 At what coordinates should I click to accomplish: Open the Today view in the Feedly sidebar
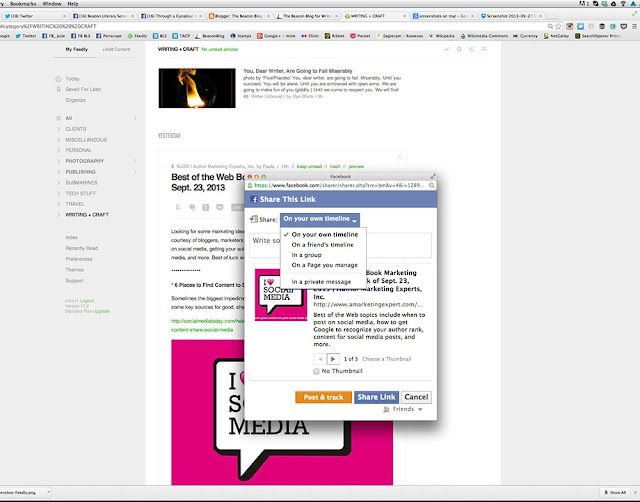[x=73, y=79]
